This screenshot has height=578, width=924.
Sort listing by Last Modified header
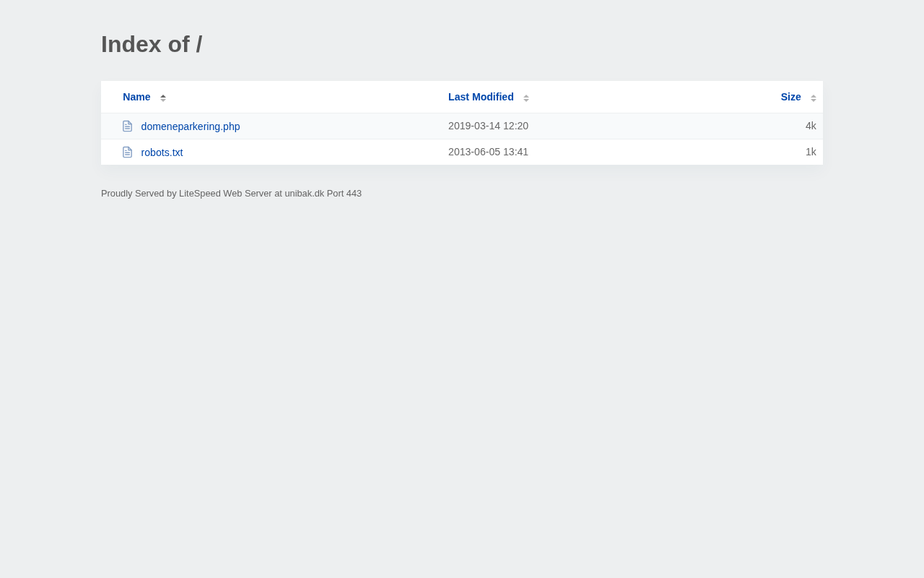[481, 97]
